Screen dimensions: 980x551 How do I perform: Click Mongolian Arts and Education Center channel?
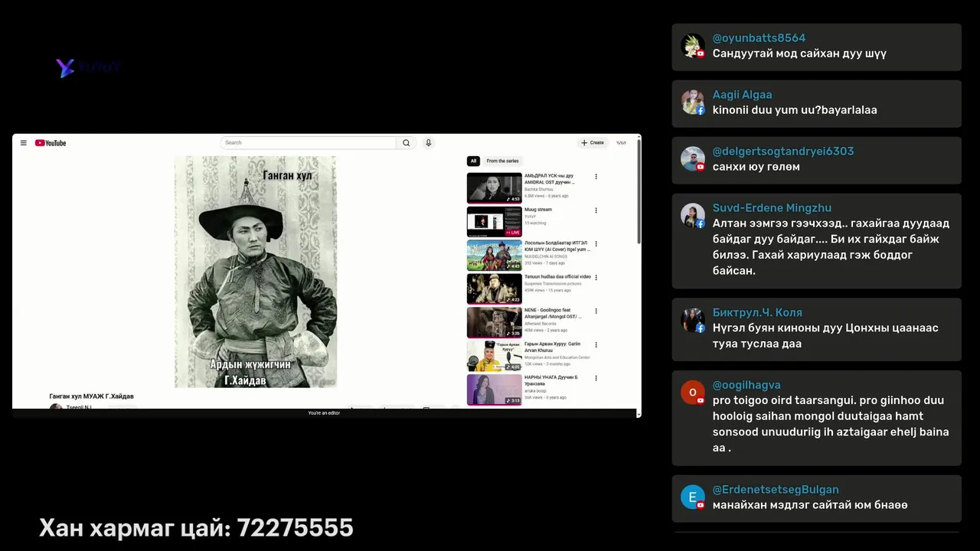pos(557,357)
